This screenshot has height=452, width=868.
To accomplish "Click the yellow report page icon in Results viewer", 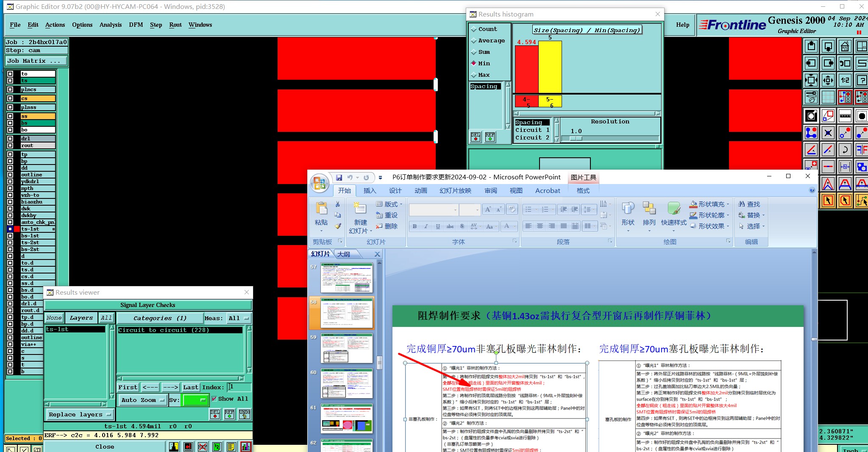I will tap(231, 446).
